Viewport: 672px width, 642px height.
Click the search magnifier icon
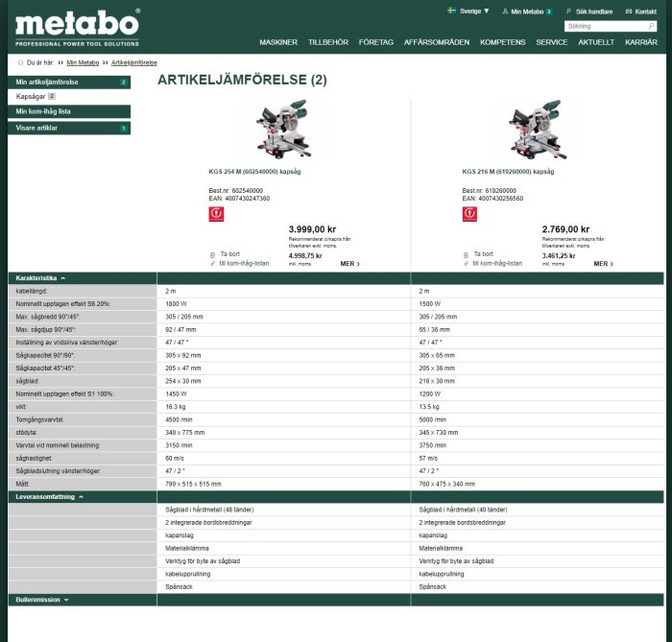coord(651,26)
